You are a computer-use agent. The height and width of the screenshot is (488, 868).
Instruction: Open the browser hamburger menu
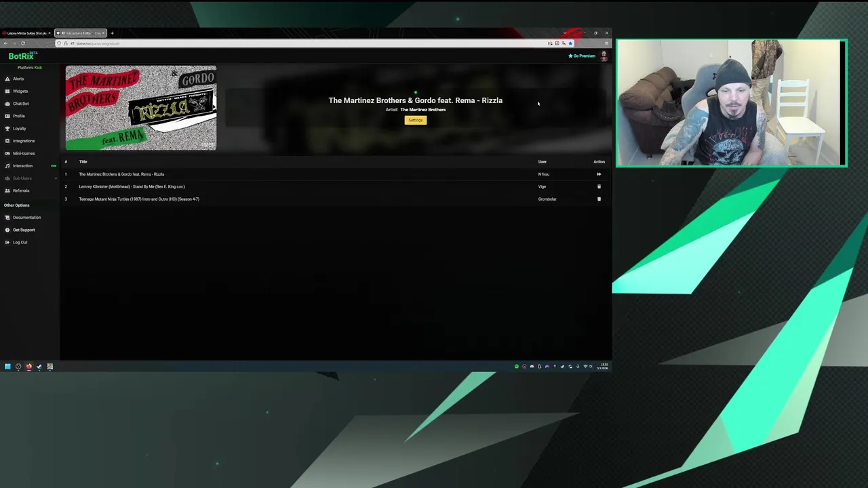click(606, 43)
